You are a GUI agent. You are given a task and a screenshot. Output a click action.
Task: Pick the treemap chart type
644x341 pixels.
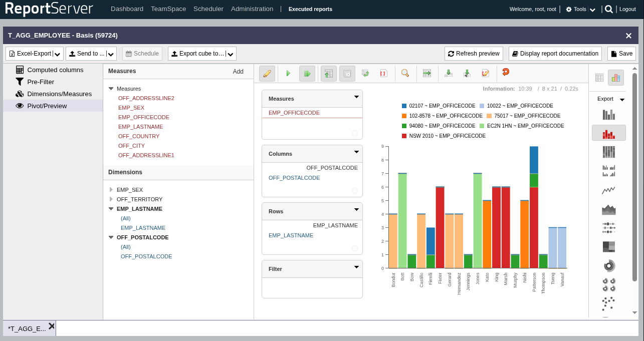608,246
